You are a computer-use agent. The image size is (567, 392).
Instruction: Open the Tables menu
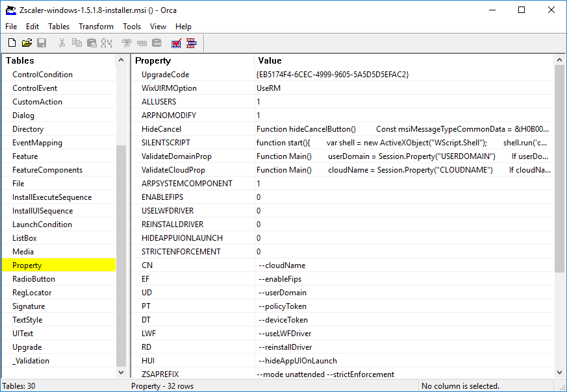(58, 26)
